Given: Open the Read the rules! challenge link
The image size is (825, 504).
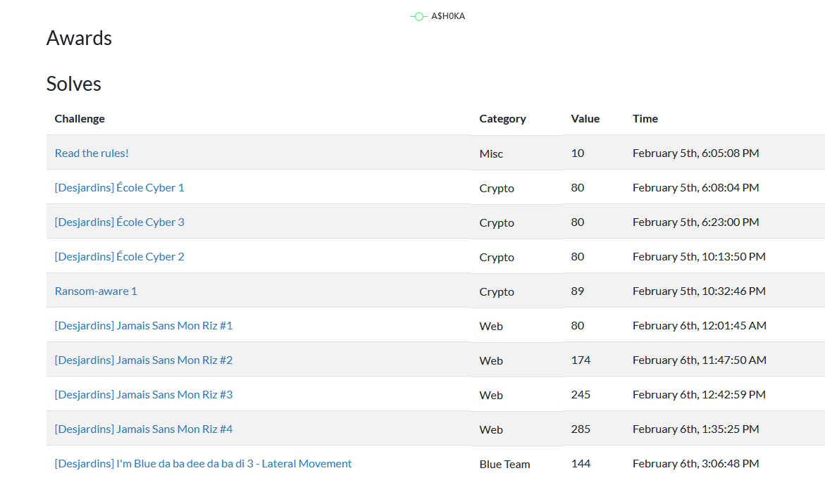Looking at the screenshot, I should click(x=92, y=153).
